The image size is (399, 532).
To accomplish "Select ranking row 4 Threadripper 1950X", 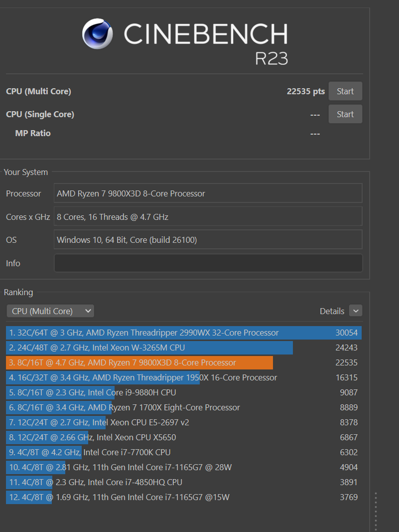I will click(184, 377).
